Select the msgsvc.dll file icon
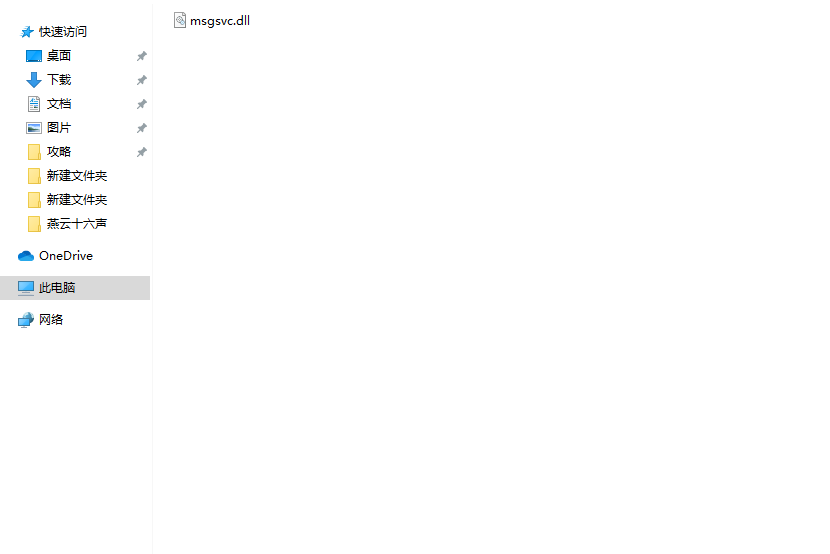Image resolution: width=830 pixels, height=554 pixels. [180, 20]
